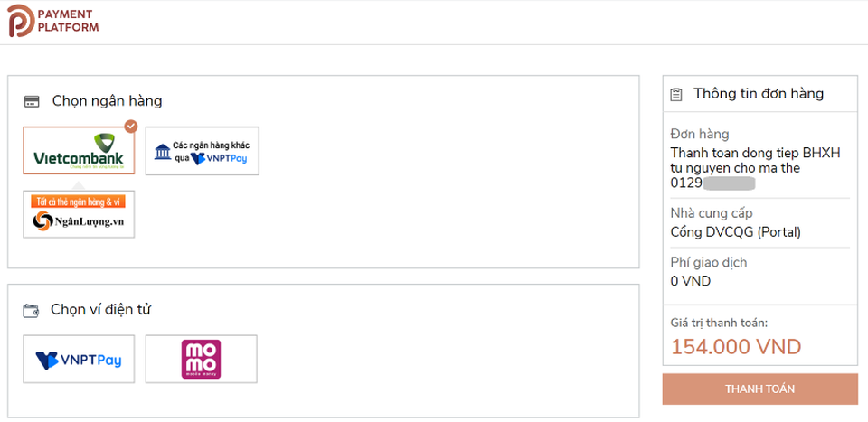
Task: Click the NganLuong swirl logo
Action: 42,221
